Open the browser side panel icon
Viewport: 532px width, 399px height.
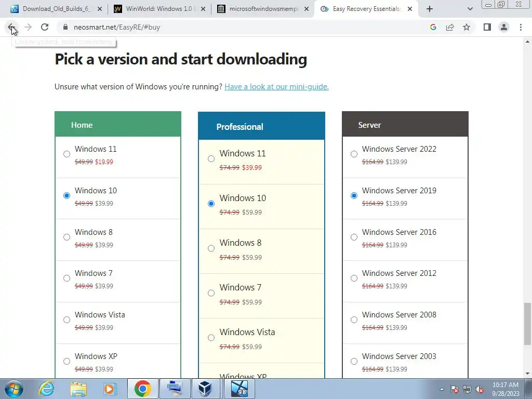click(x=487, y=27)
